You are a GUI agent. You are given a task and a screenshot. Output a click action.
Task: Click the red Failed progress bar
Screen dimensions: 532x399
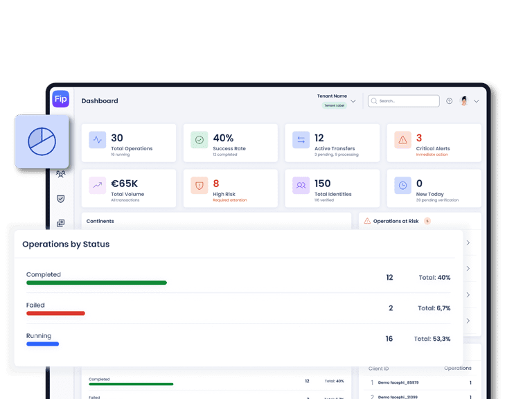55,313
